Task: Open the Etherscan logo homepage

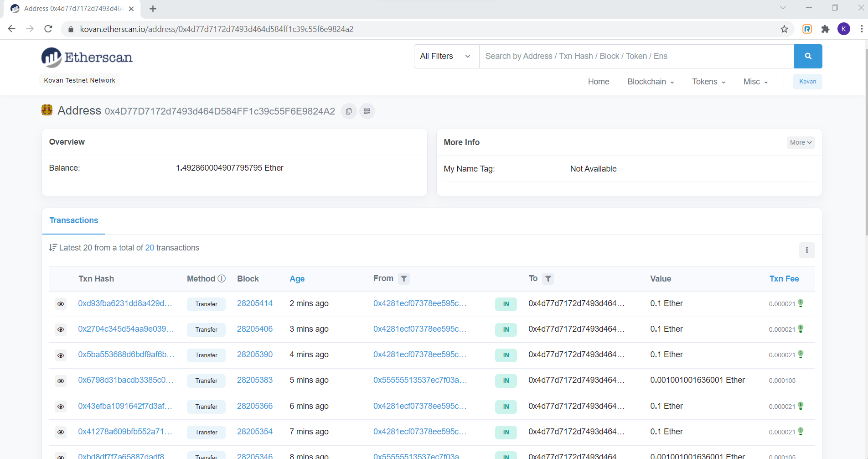Action: pos(87,57)
